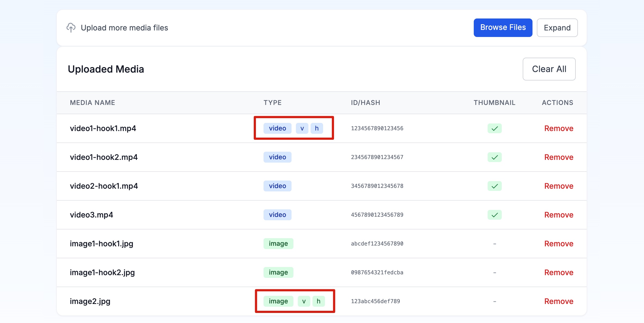Viewport: 644px width, 323px height.
Task: Remove image2.jpg entry
Action: pyautogui.click(x=559, y=301)
